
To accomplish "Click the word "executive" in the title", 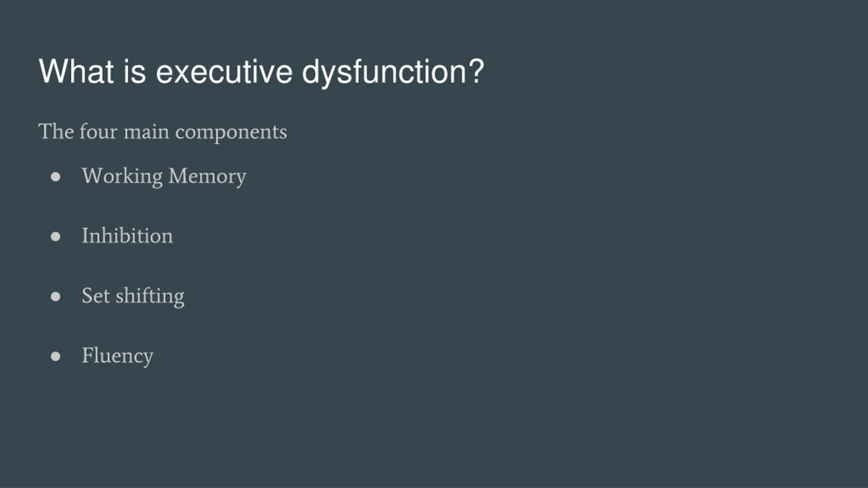I will [x=224, y=71].
